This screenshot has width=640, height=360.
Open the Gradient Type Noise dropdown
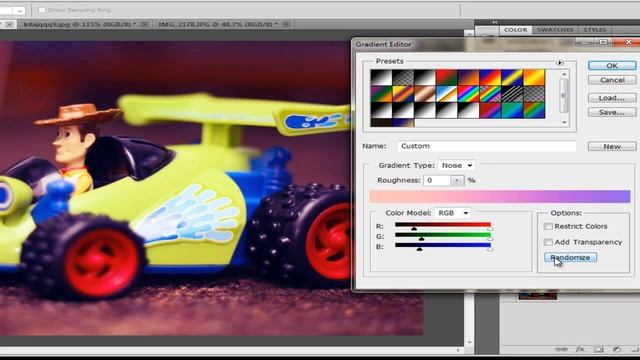point(457,165)
